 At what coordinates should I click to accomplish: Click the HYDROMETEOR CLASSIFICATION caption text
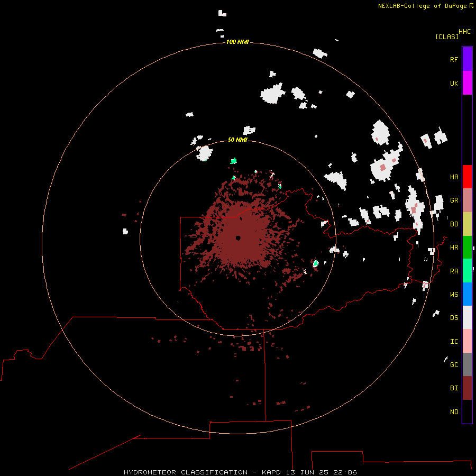(186, 472)
